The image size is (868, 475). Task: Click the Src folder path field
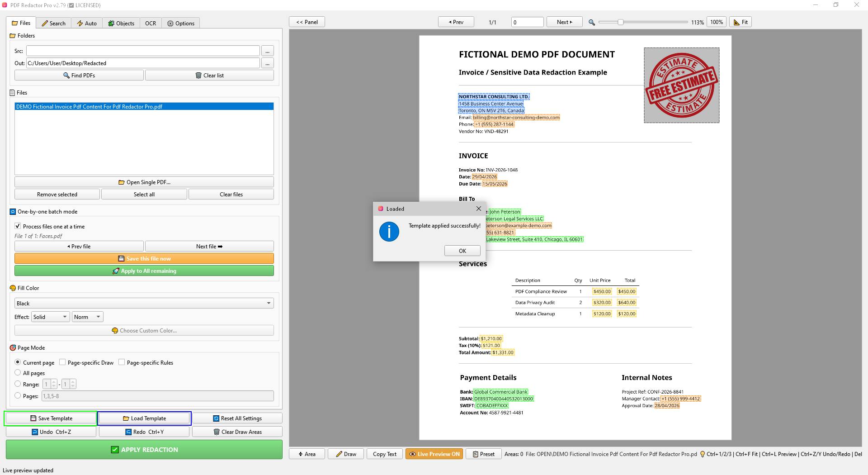[x=143, y=51]
